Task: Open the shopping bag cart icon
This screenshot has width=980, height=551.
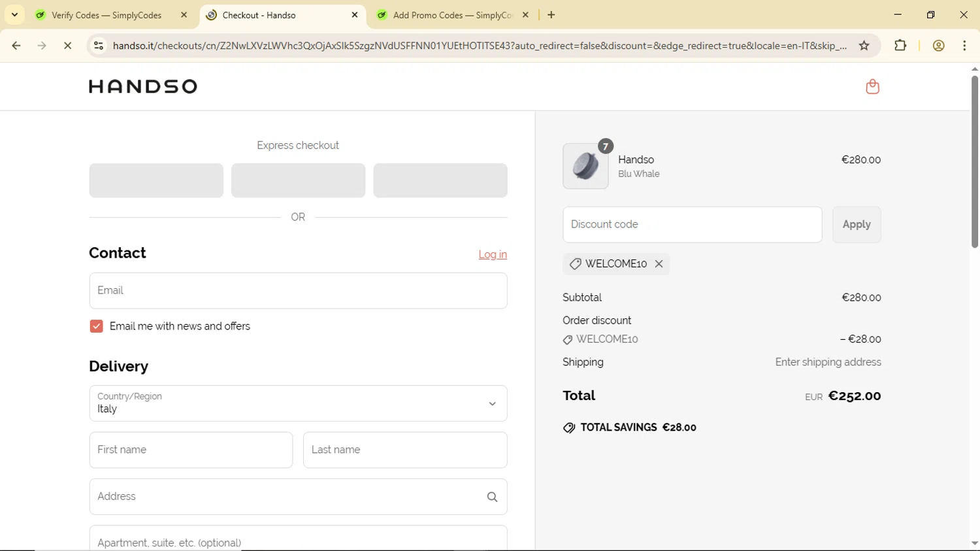Action: (872, 86)
